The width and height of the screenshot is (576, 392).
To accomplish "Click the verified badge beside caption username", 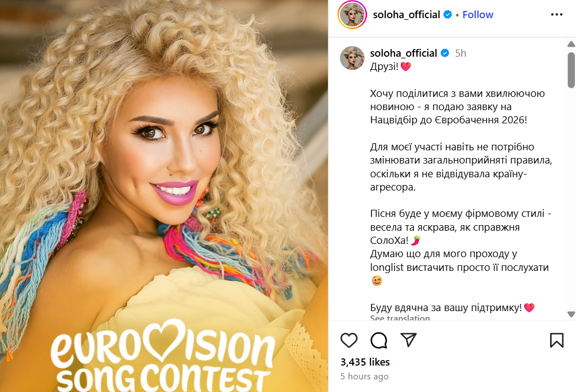I will (444, 53).
